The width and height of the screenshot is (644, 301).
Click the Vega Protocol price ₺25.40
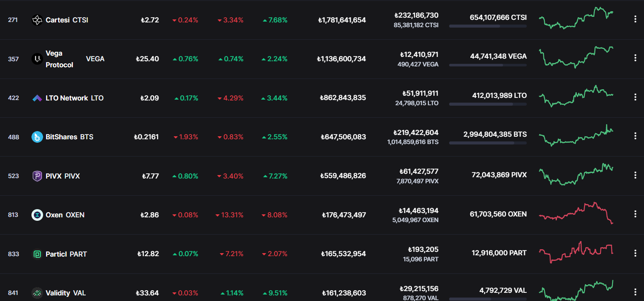147,59
